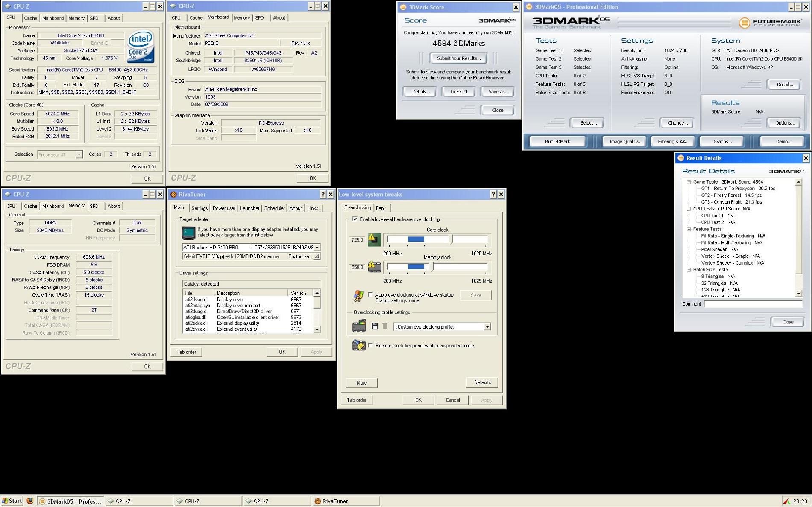Open the Launcher tab in RivaTuner

click(249, 208)
